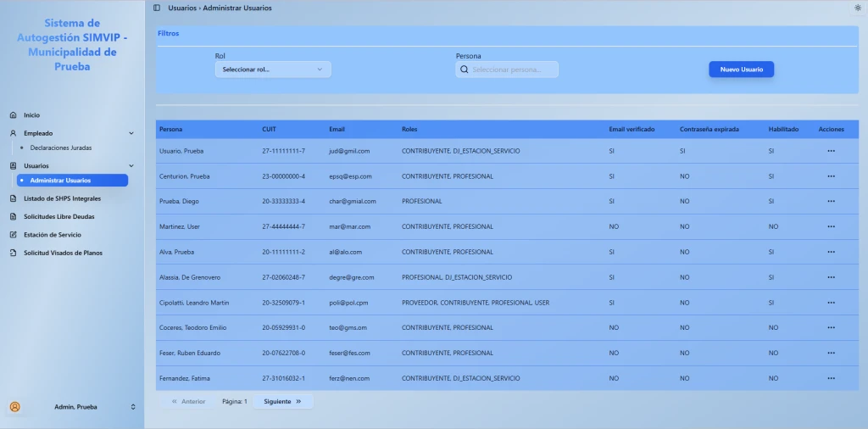The image size is (868, 429).
Task: Click Administrar Usuarios breadcrumb text
Action: tap(237, 8)
